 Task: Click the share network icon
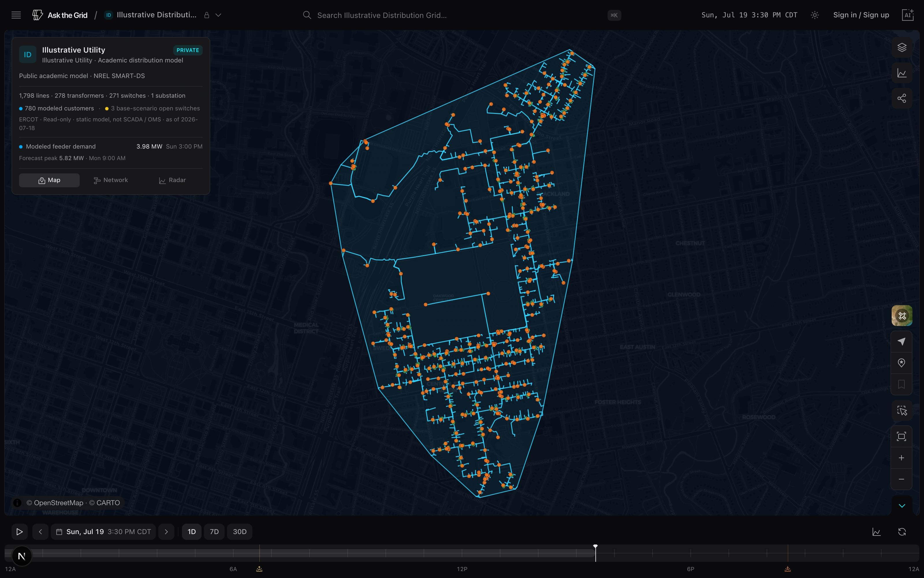[901, 98]
